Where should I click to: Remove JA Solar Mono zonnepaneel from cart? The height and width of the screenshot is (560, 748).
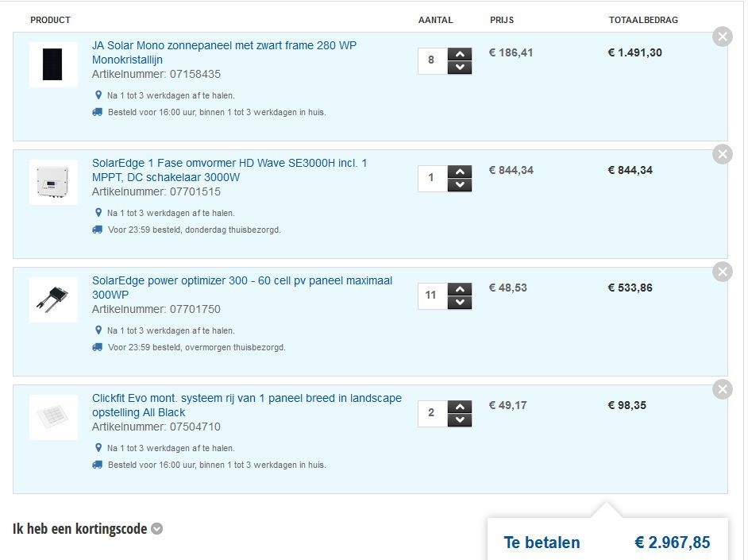pyautogui.click(x=722, y=37)
